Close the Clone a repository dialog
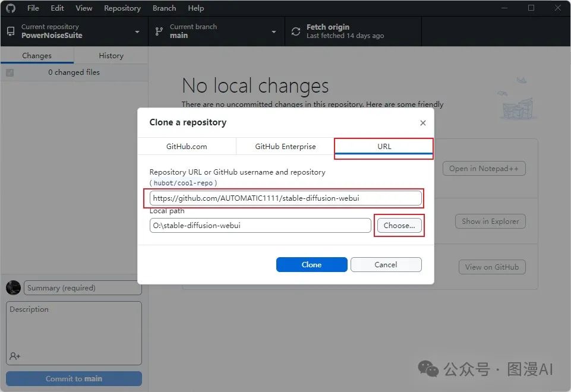 click(423, 123)
